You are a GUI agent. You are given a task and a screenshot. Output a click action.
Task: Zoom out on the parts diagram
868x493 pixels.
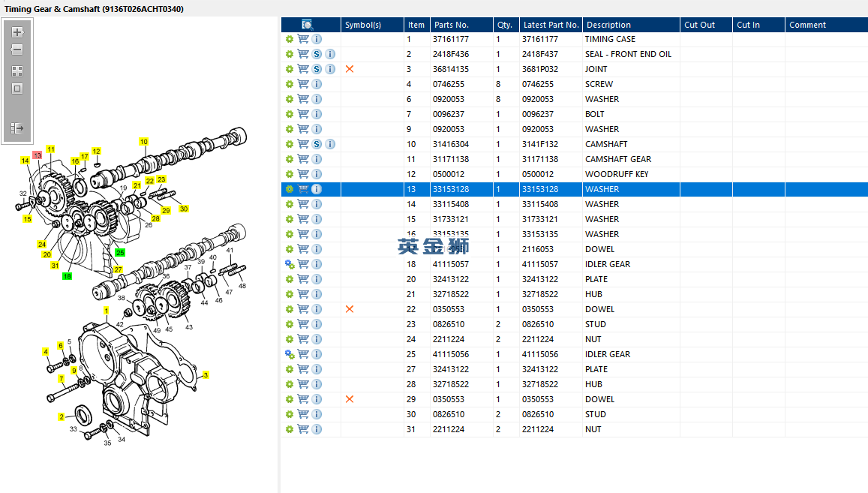pyautogui.click(x=17, y=50)
